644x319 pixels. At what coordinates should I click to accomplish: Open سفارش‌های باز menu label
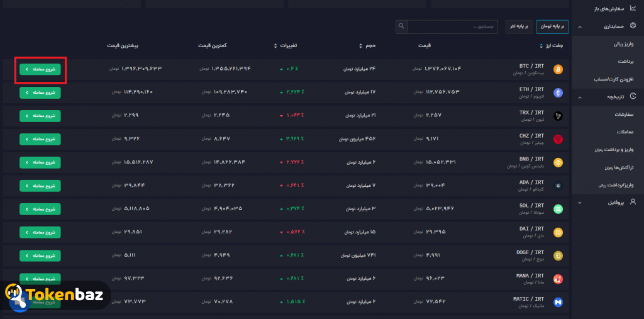pos(609,9)
